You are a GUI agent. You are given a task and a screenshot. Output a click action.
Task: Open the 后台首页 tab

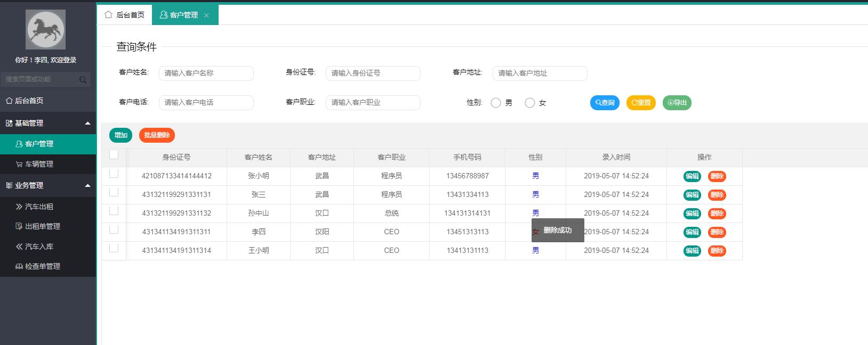pyautogui.click(x=125, y=15)
